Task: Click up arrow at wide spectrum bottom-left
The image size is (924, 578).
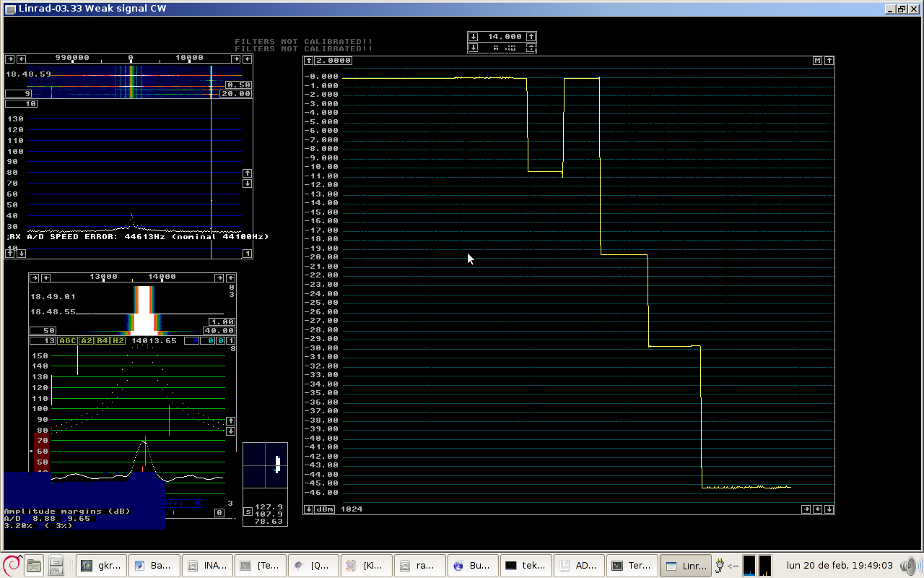Action: (10, 253)
